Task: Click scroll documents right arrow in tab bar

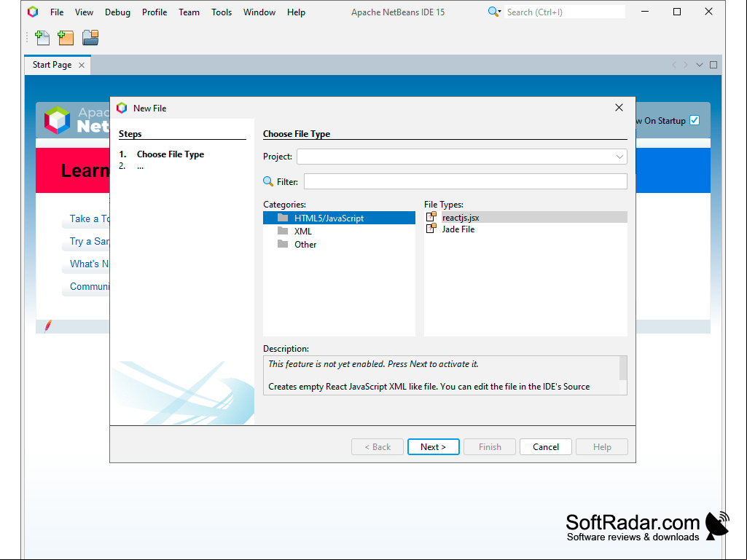Action: 686,65
